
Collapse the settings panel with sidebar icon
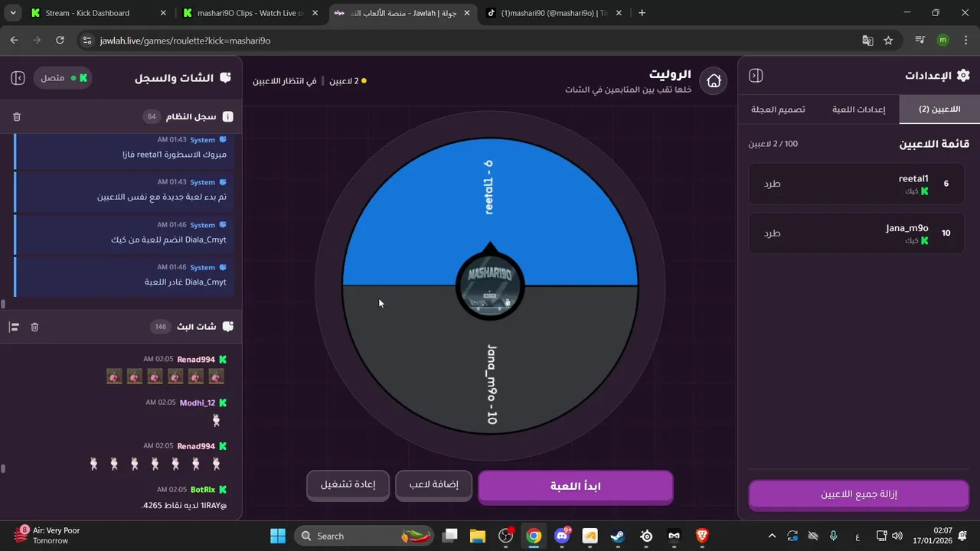pyautogui.click(x=756, y=76)
